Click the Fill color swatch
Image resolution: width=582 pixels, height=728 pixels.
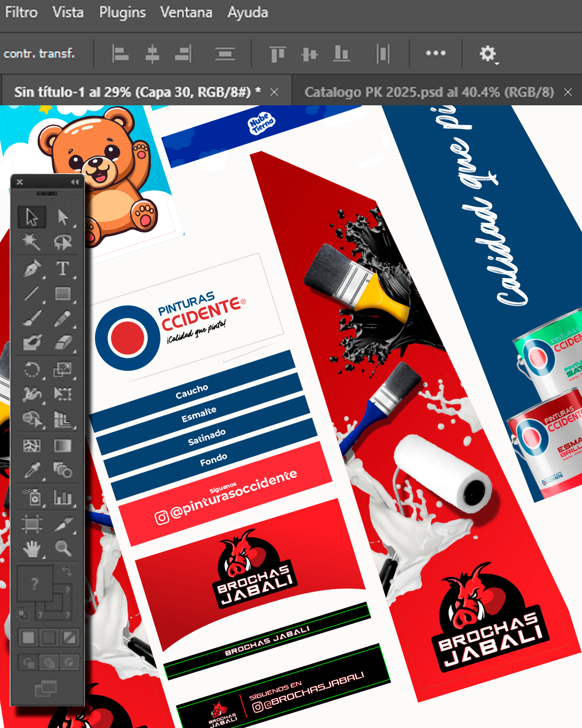click(34, 583)
